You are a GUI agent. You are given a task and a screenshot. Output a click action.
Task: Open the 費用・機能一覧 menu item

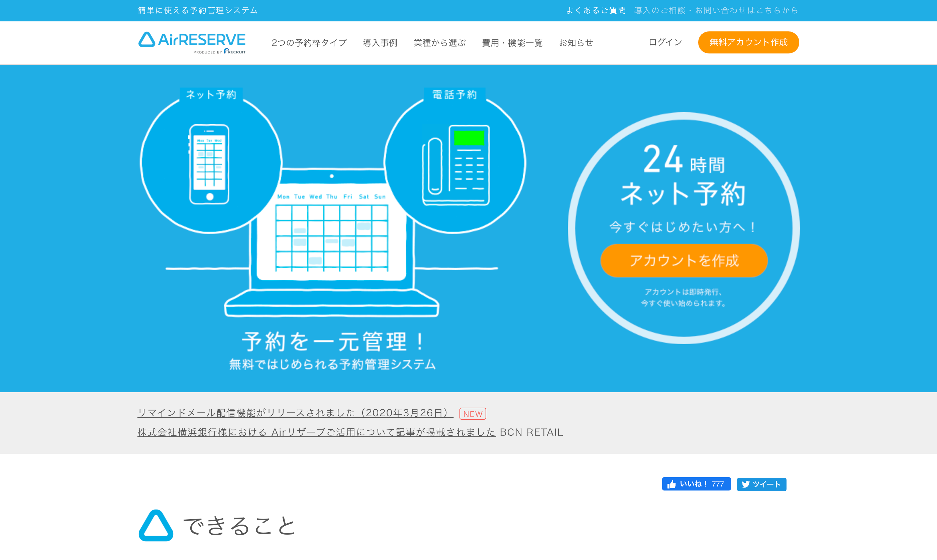pos(512,43)
